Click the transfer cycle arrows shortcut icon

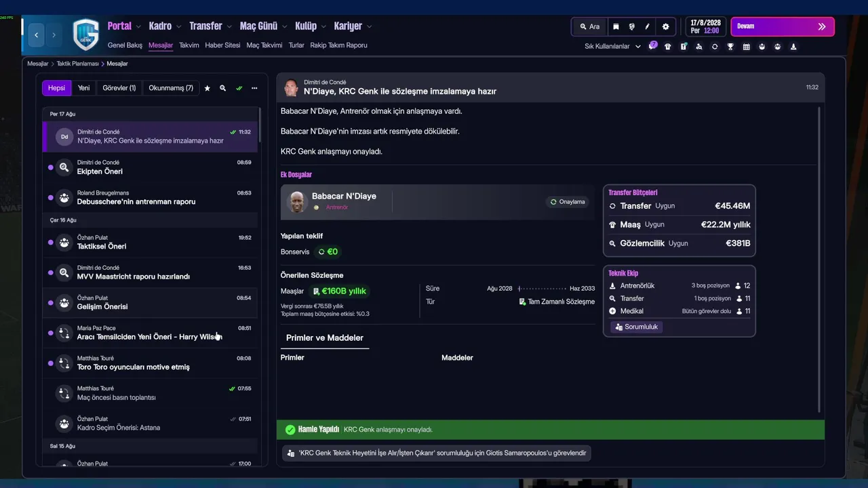point(715,47)
